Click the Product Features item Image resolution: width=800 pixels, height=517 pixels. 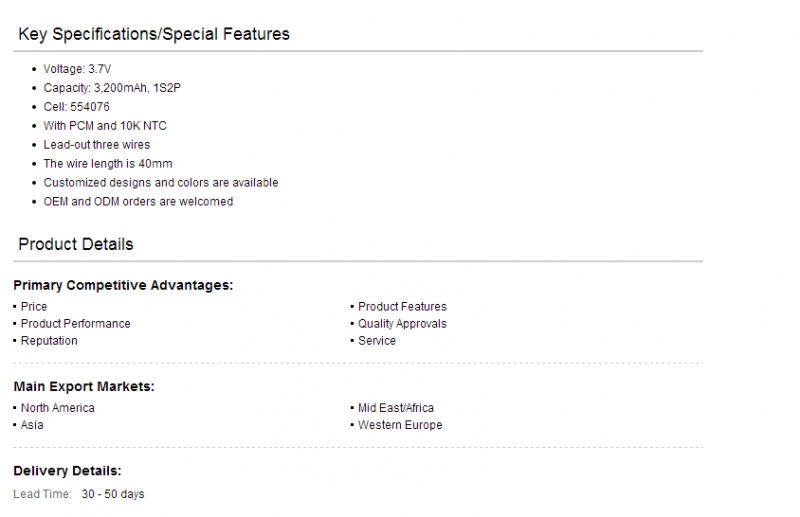[402, 306]
